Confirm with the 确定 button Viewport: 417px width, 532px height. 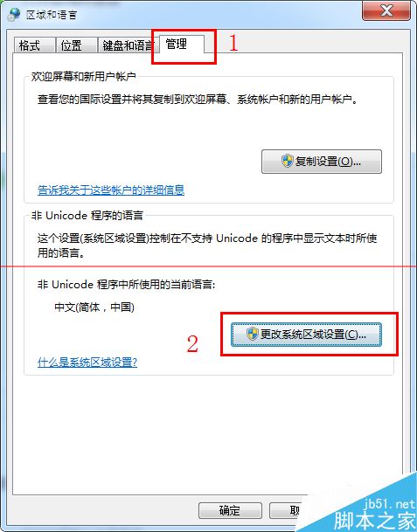(x=230, y=511)
